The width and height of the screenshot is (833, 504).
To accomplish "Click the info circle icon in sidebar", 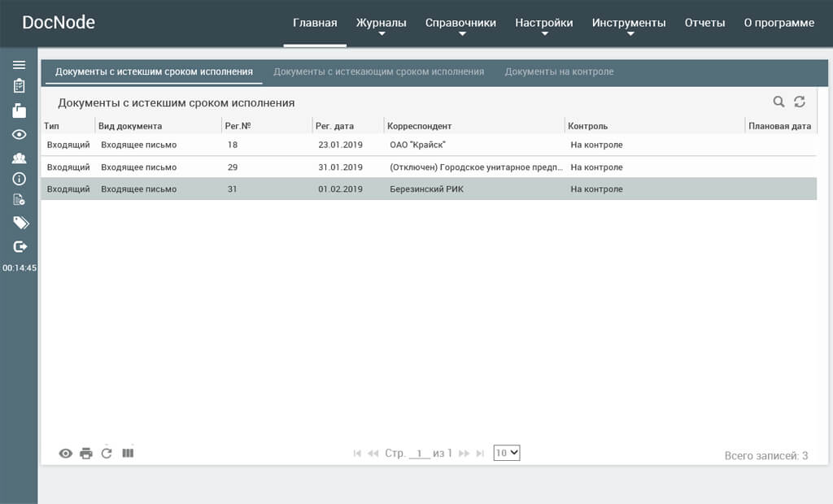I will pyautogui.click(x=20, y=179).
